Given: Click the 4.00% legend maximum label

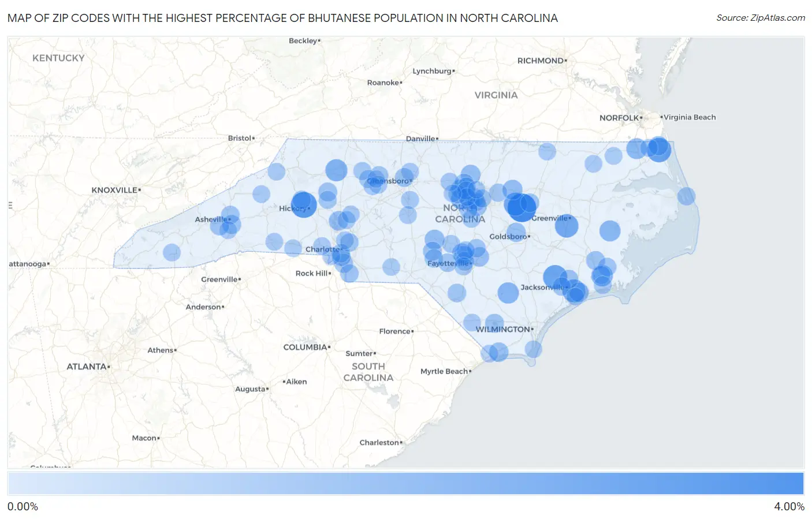Looking at the screenshot, I should coord(789,506).
